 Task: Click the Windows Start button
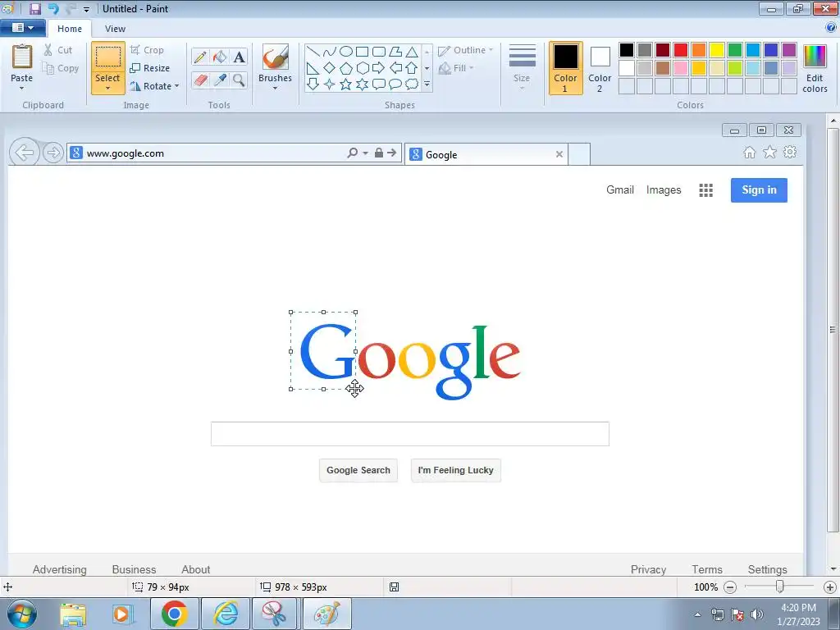22,614
